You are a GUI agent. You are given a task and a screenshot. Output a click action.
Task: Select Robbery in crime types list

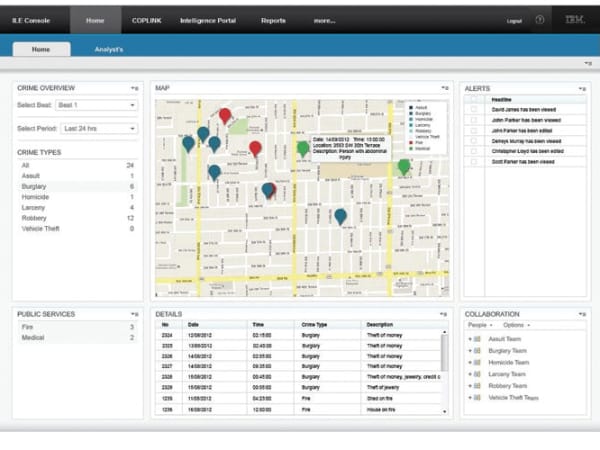tap(36, 218)
